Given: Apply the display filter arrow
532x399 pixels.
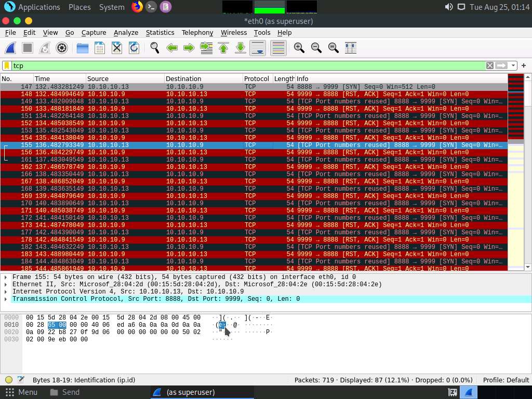Looking at the screenshot, I should 501,65.
